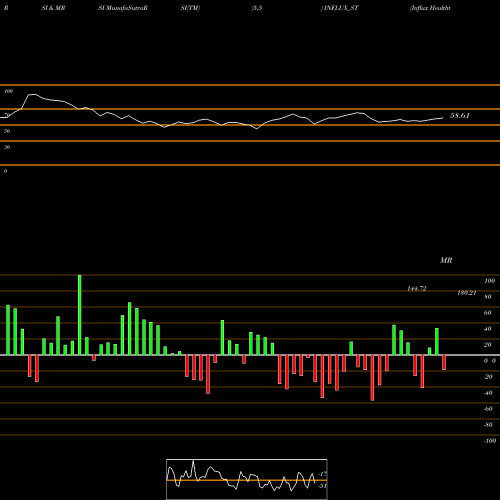Click the 20 label on MR axis

tap(488, 345)
